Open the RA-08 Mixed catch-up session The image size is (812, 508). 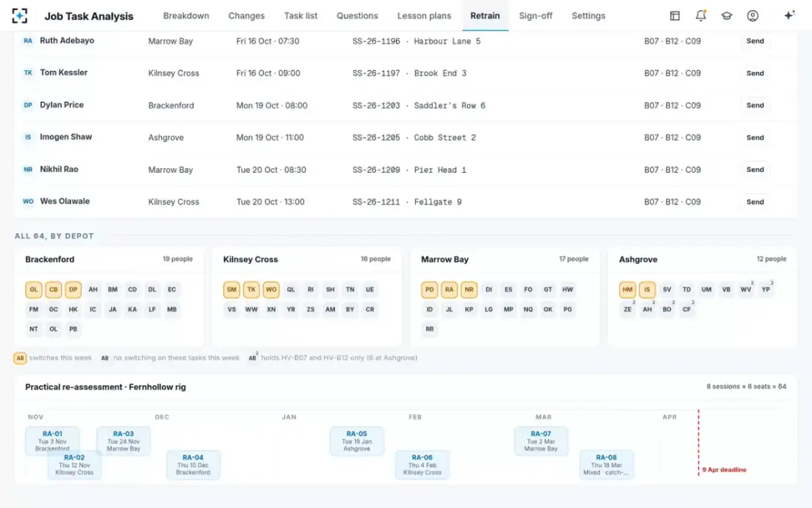607,465
